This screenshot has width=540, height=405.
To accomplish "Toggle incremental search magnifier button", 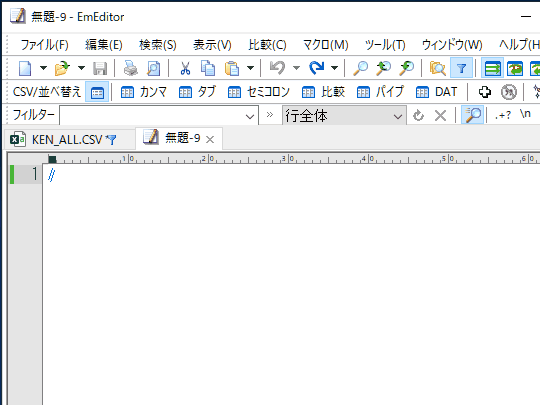I will point(473,115).
